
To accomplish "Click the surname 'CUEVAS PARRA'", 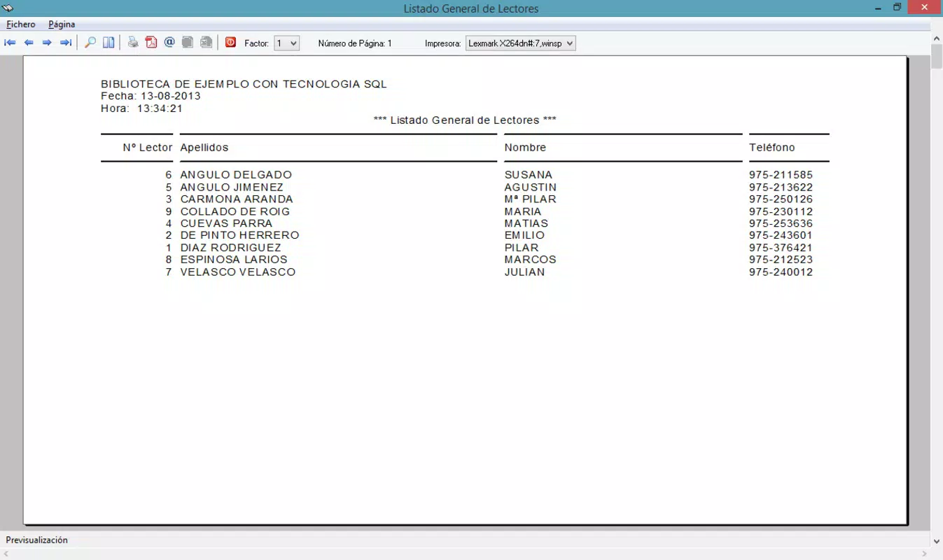I will tap(226, 223).
